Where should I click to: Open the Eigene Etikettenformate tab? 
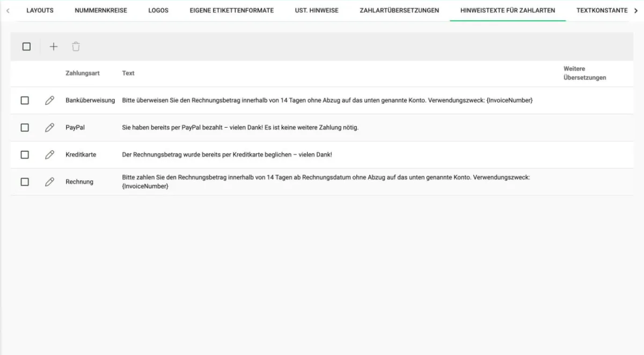[x=232, y=11]
